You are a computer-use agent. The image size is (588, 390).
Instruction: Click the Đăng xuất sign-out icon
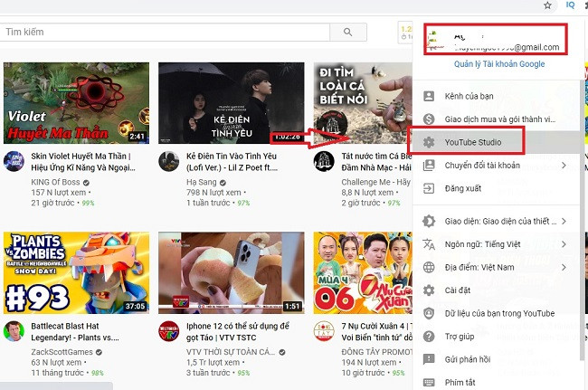pos(429,188)
